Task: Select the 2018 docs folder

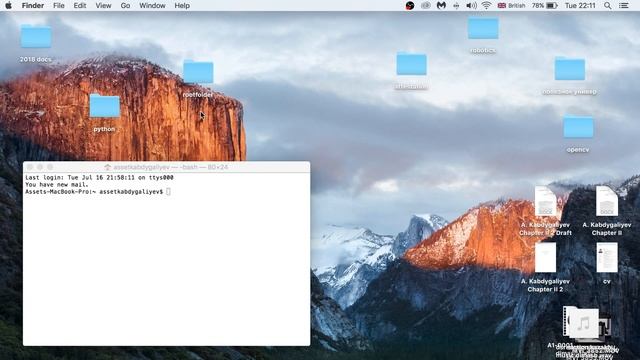Action: 36,37
